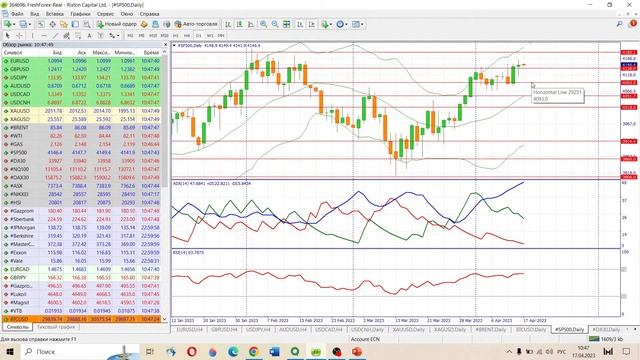640x360 pixels.
Task: Expand the Indicators list dropdown
Action: tap(331, 24)
